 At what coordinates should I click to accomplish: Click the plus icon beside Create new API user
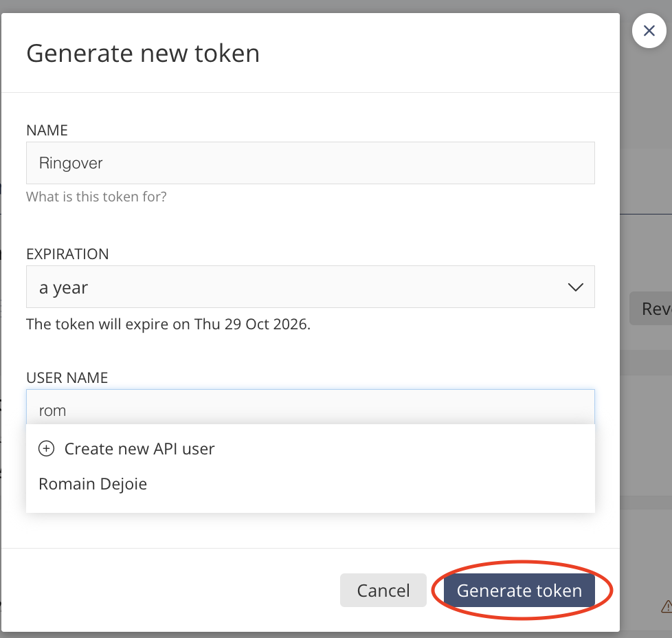click(45, 448)
